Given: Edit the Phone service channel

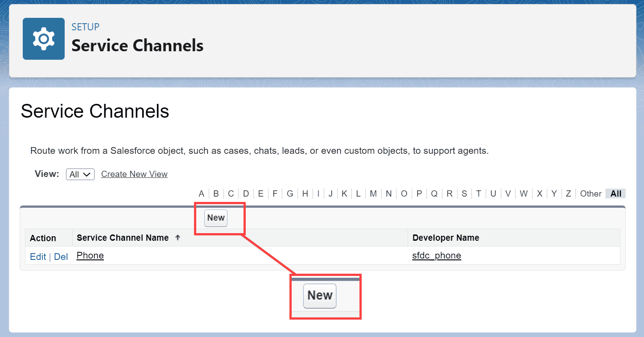Looking at the screenshot, I should 38,256.
